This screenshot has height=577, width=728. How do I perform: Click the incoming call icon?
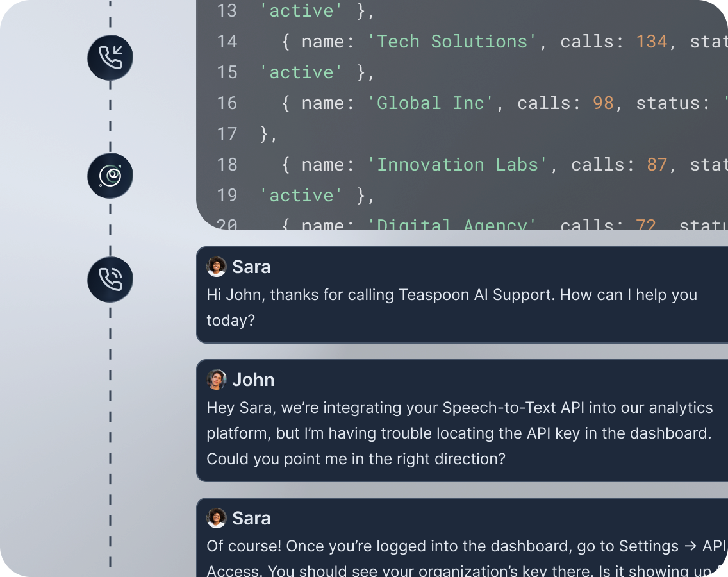(110, 58)
